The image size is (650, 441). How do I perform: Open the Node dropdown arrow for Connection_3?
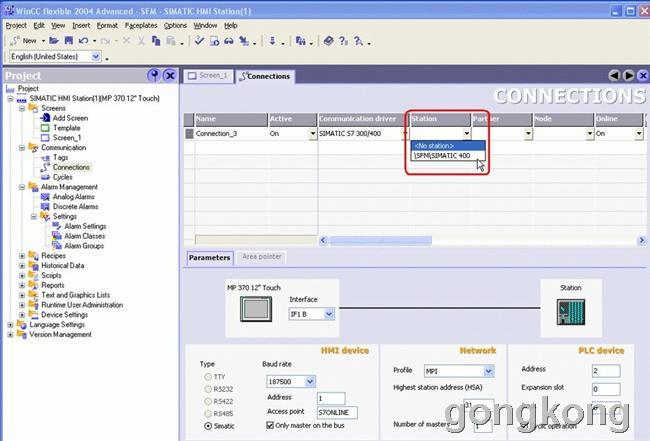589,133
